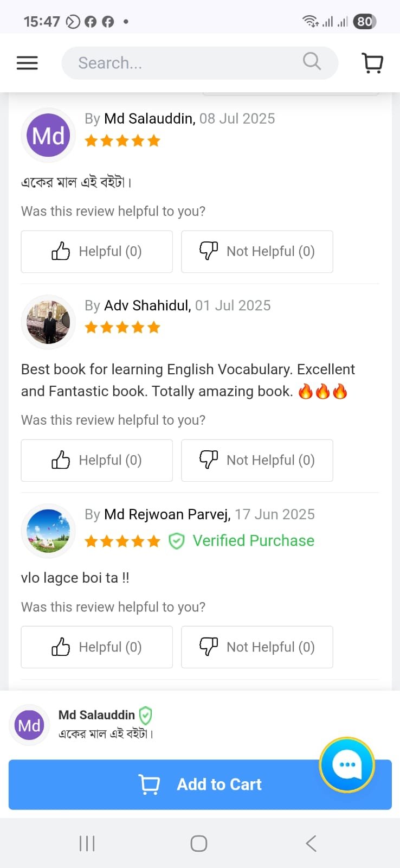
Task: Mark Adv Shahidul's review as Helpful
Action: [96, 461]
